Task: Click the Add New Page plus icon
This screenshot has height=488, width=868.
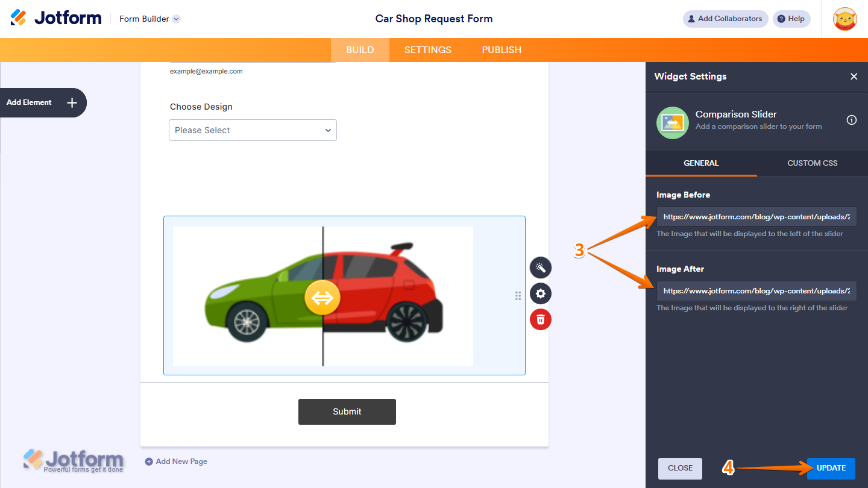Action: click(x=149, y=461)
